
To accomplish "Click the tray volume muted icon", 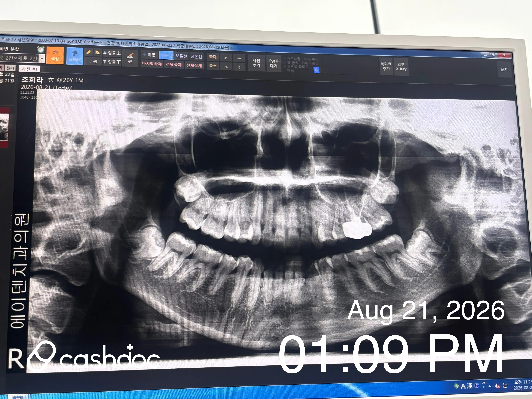I will 497,386.
